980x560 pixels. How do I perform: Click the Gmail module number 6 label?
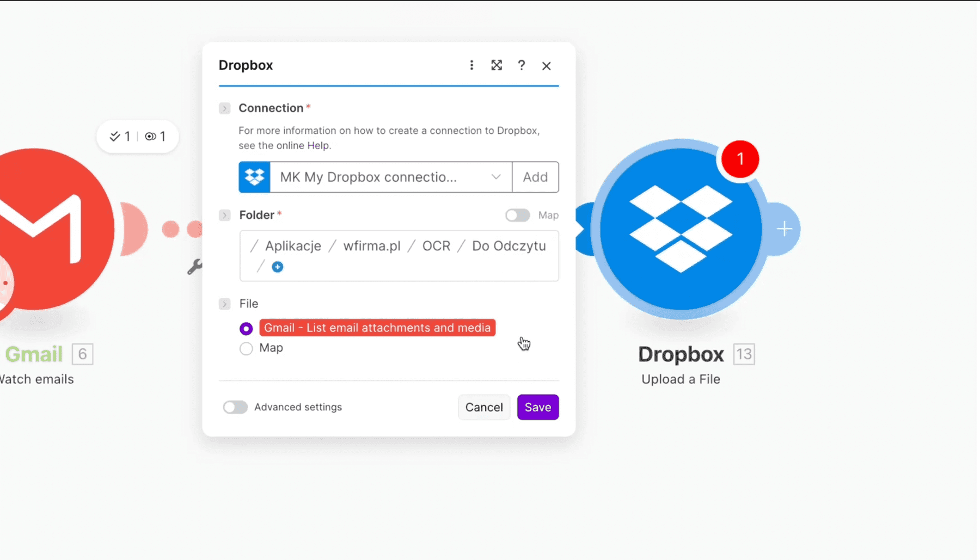click(83, 354)
